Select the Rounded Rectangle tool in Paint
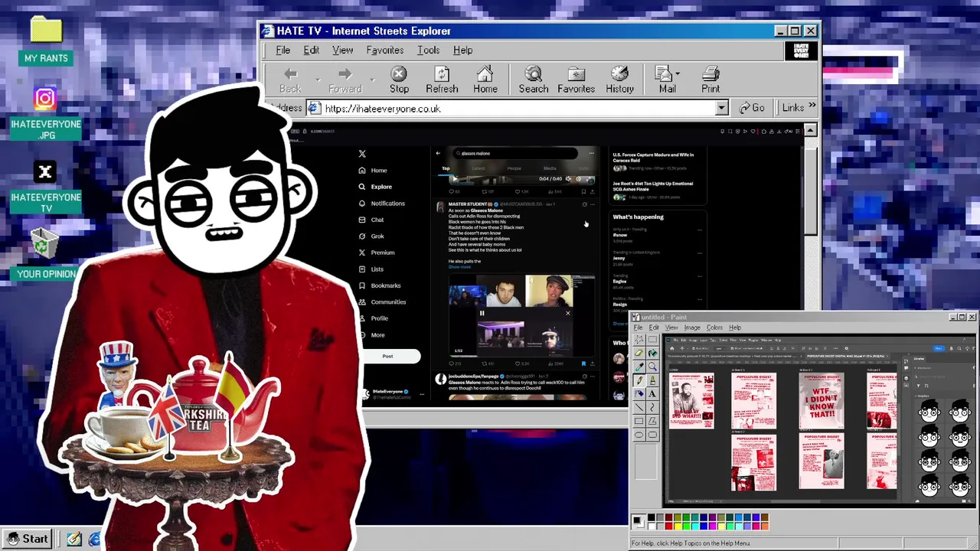 click(652, 435)
